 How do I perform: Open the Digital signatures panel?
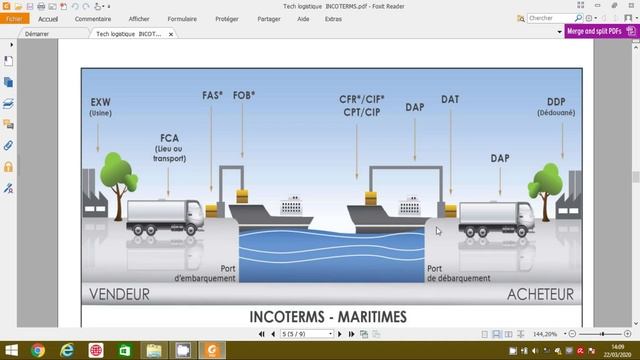click(x=8, y=188)
